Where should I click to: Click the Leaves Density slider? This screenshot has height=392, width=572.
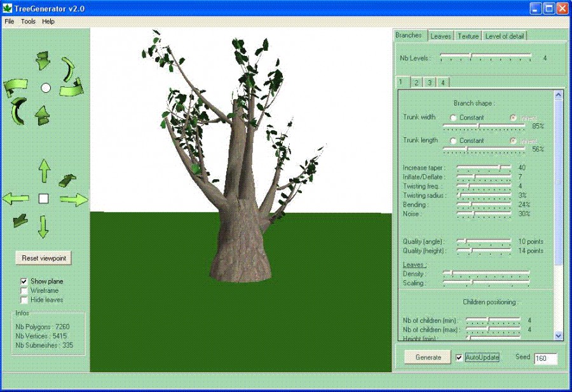[x=486, y=273]
